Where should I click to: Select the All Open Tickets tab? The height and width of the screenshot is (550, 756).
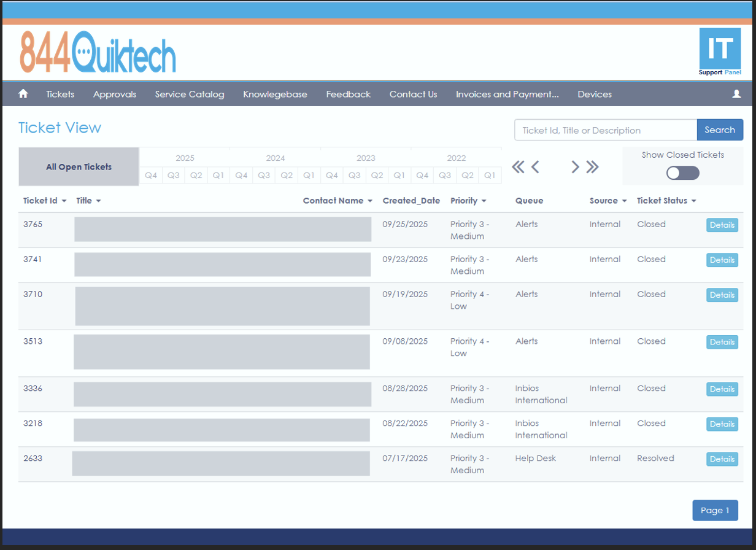click(79, 167)
